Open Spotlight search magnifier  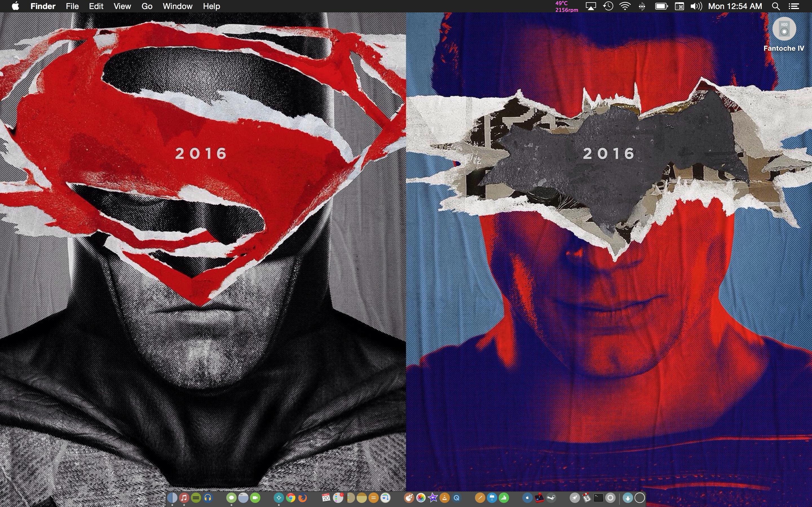click(775, 6)
